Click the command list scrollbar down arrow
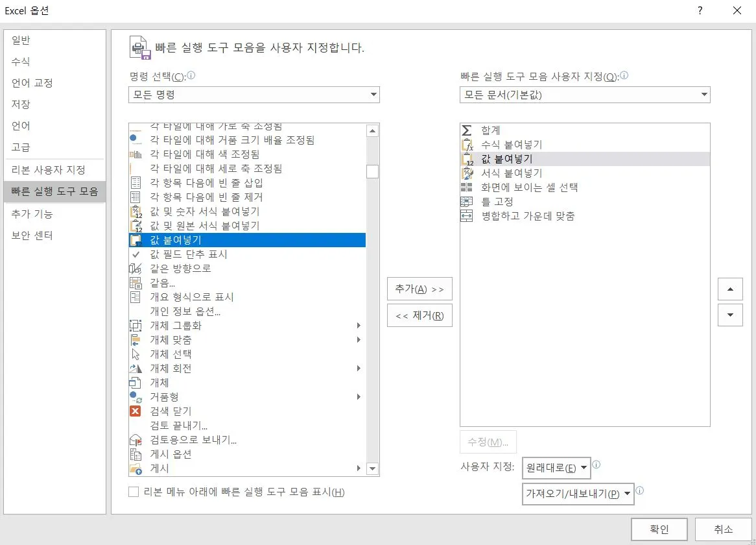Viewport: 756px width, 545px height. pyautogui.click(x=373, y=469)
